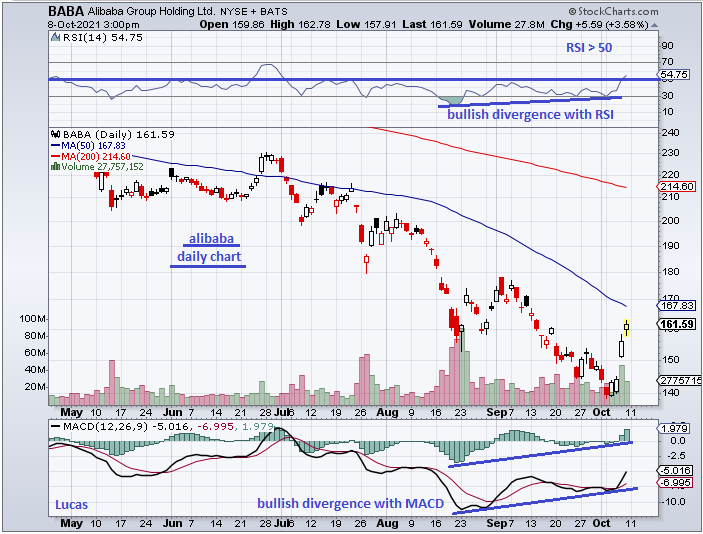Click the histogram value 1.979 in legend
The height and width of the screenshot is (534, 703).
[x=257, y=426]
